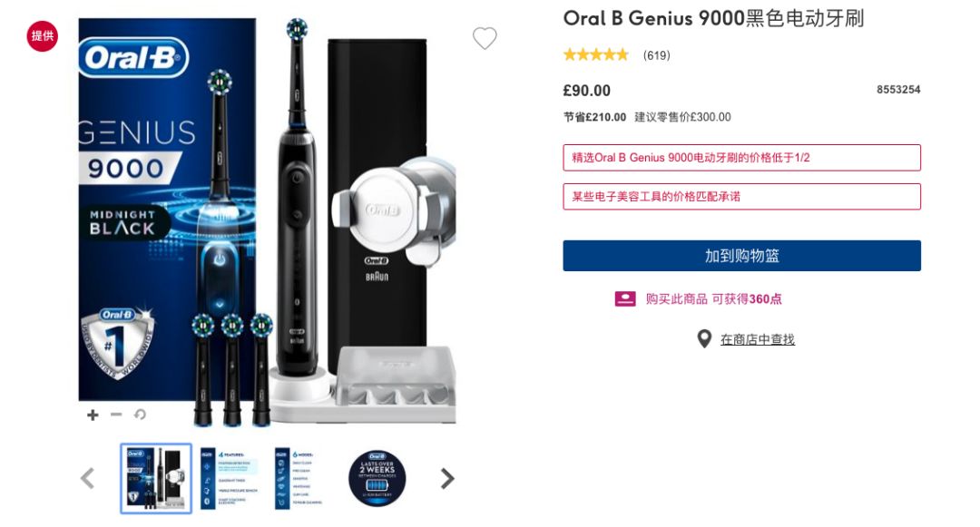Open the price match promise offer box
Screen dimensions: 980x527
(x=741, y=197)
